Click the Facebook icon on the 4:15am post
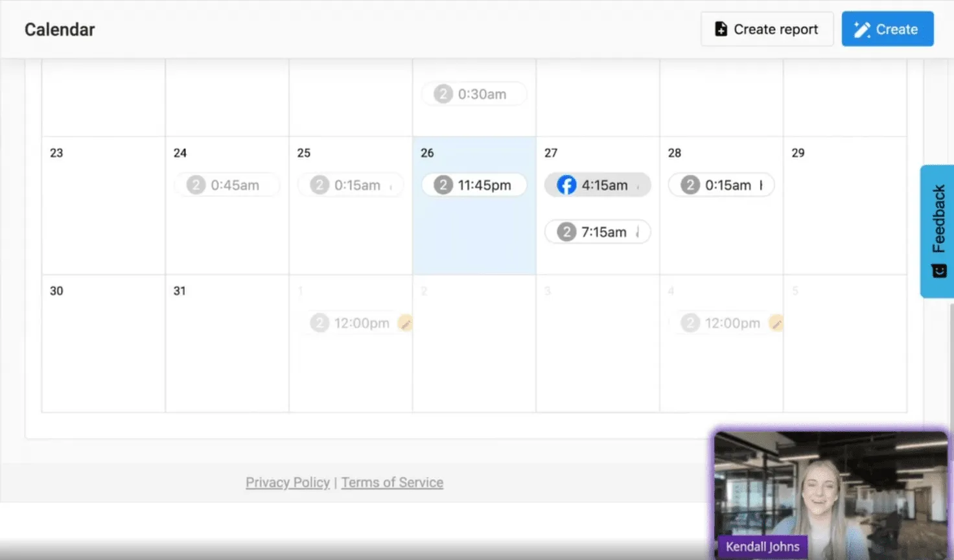This screenshot has height=560, width=954. tap(566, 185)
